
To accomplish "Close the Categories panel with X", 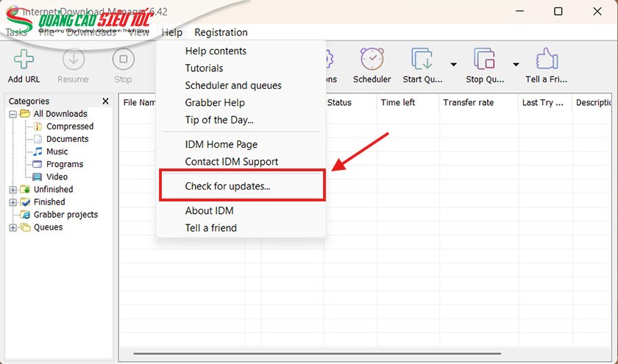I will tap(105, 101).
